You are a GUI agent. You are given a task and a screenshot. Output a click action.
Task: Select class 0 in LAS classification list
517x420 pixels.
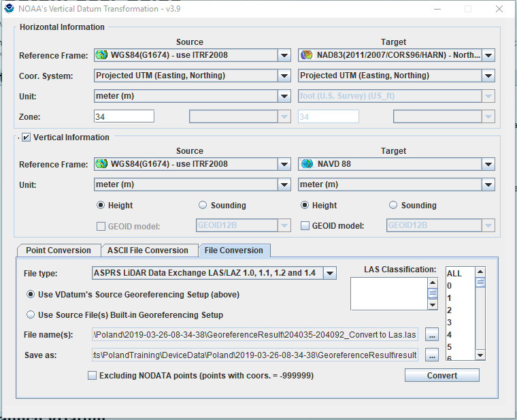point(461,286)
